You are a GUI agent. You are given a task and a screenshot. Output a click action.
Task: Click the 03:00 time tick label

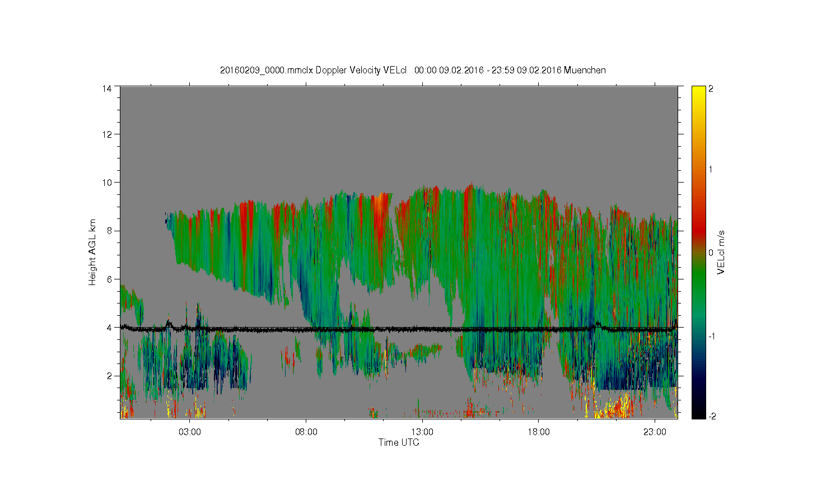pyautogui.click(x=190, y=432)
